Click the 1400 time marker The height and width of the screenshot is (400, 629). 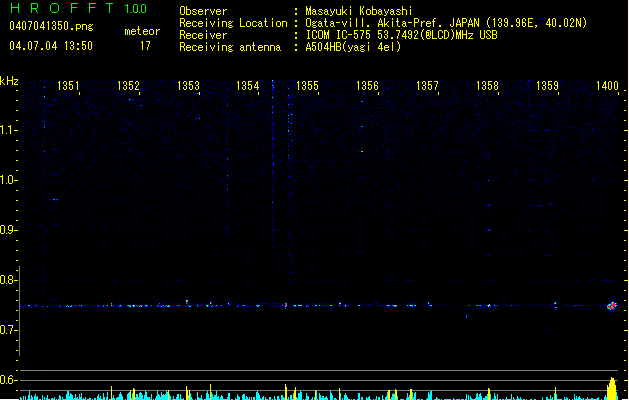click(607, 86)
